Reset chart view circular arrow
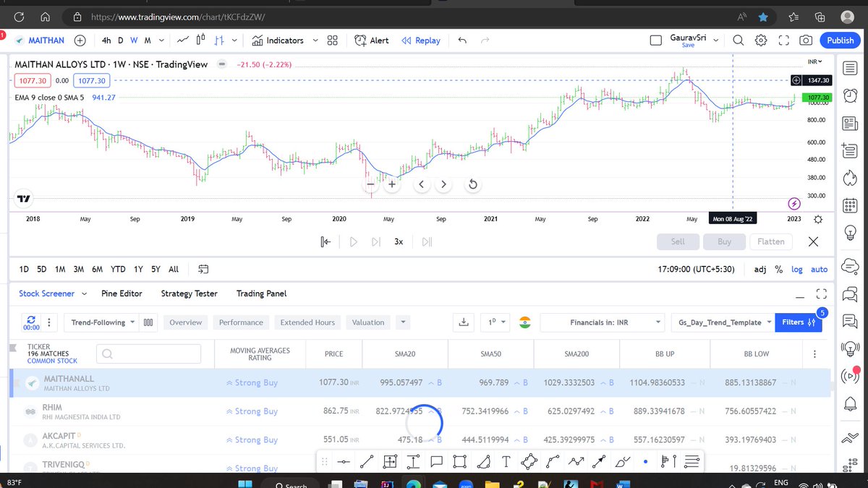The width and height of the screenshot is (868, 488). [472, 184]
